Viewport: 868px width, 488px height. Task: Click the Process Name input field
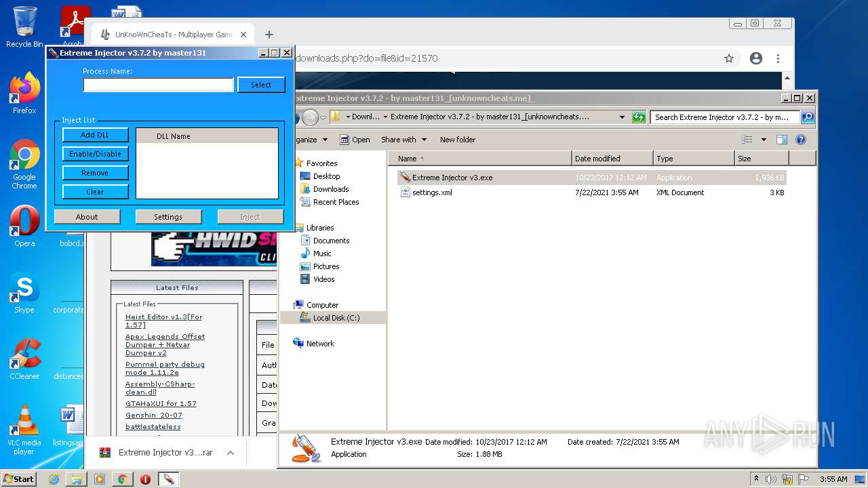point(159,85)
